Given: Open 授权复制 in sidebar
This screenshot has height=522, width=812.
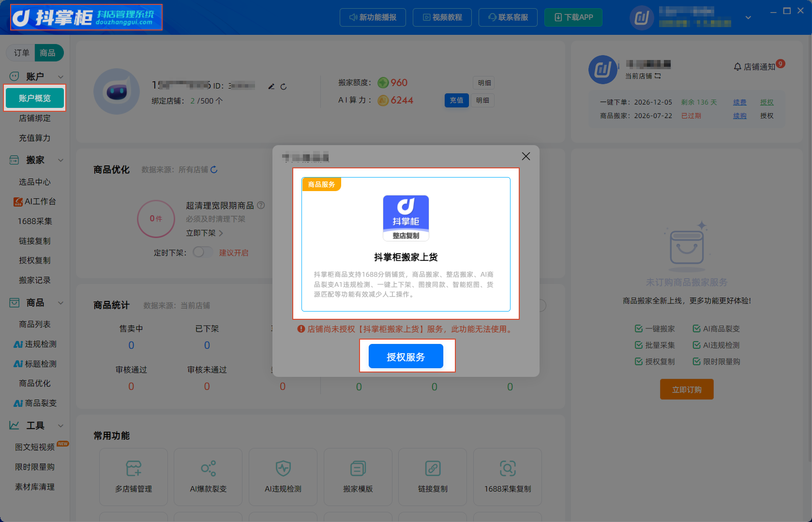Looking at the screenshot, I should [35, 260].
